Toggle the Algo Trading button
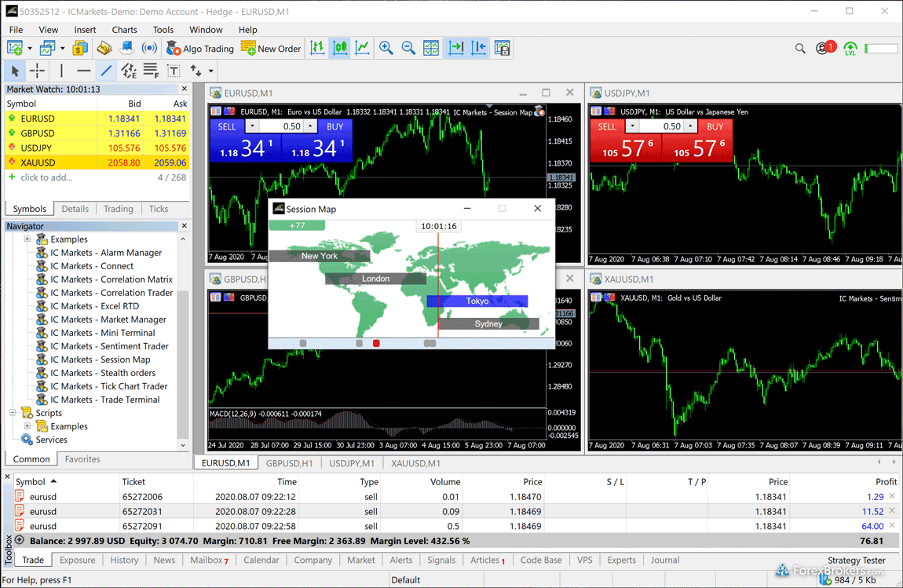 click(199, 49)
